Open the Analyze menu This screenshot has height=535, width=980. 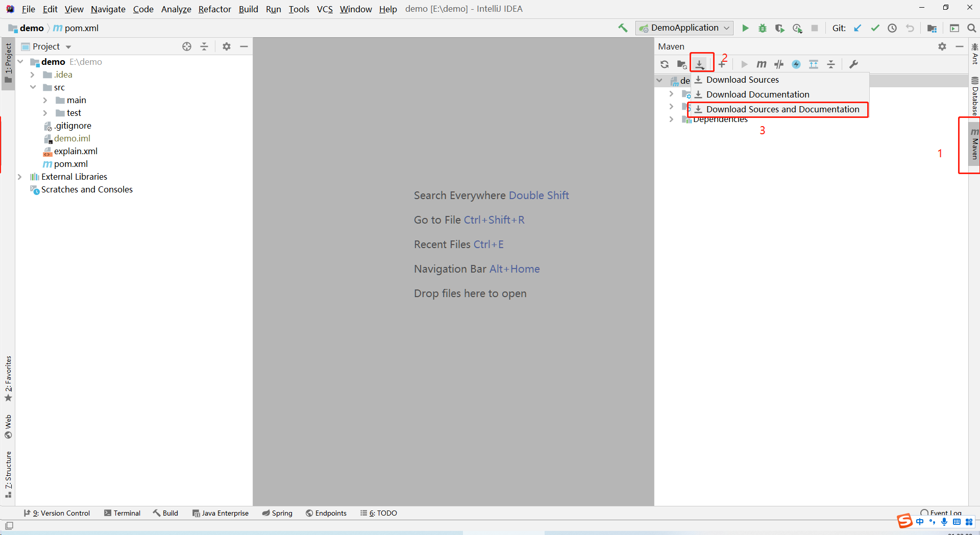pyautogui.click(x=176, y=9)
